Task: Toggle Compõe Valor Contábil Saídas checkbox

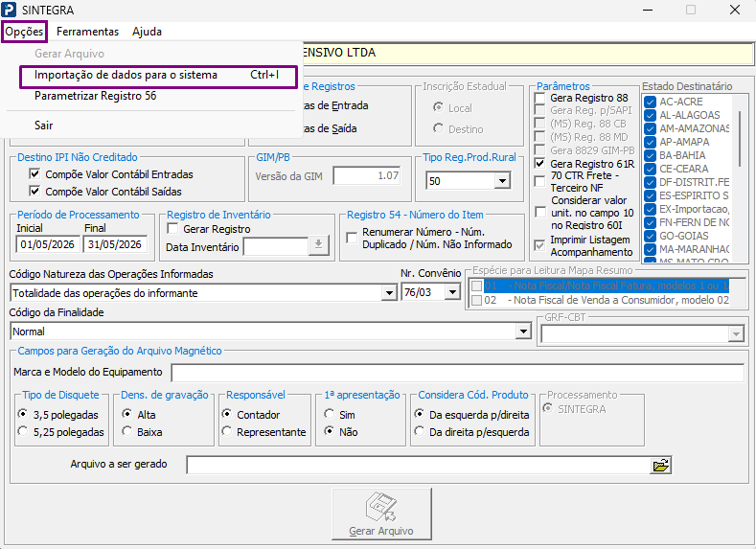Action: click(34, 192)
